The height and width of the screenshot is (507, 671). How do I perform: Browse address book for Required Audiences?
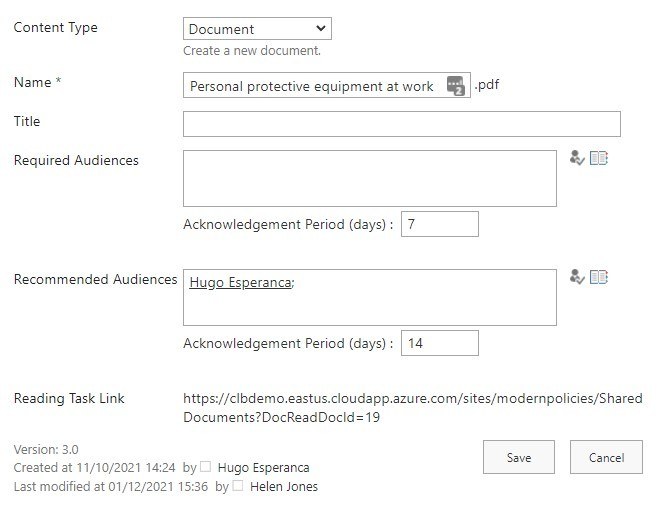click(599, 158)
